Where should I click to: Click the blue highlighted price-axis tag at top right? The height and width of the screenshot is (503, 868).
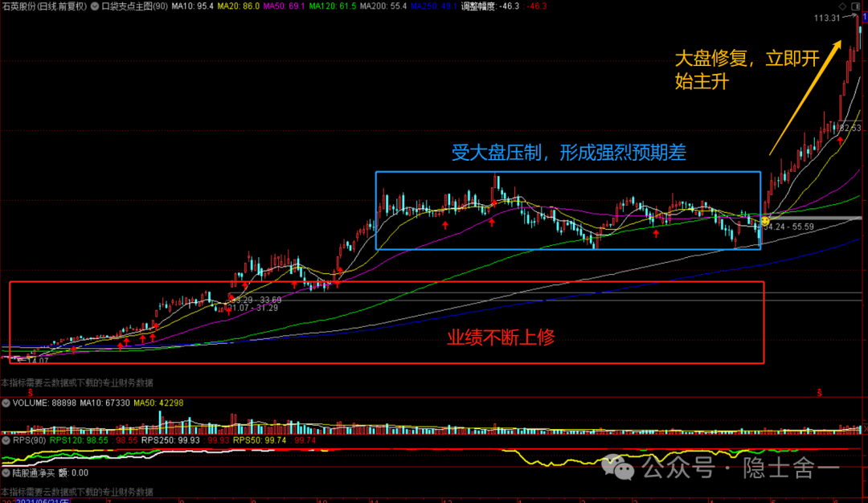(865, 18)
